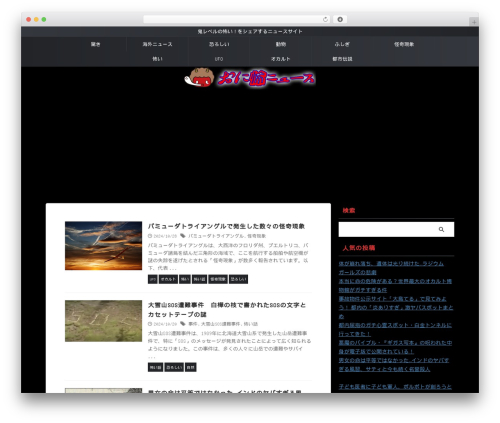
Task: Click 怪奇現象 category link in first article meta
Action: click(x=256, y=236)
